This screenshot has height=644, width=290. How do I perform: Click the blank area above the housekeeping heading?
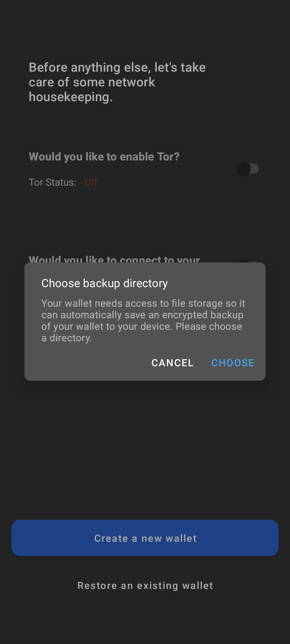[145, 30]
